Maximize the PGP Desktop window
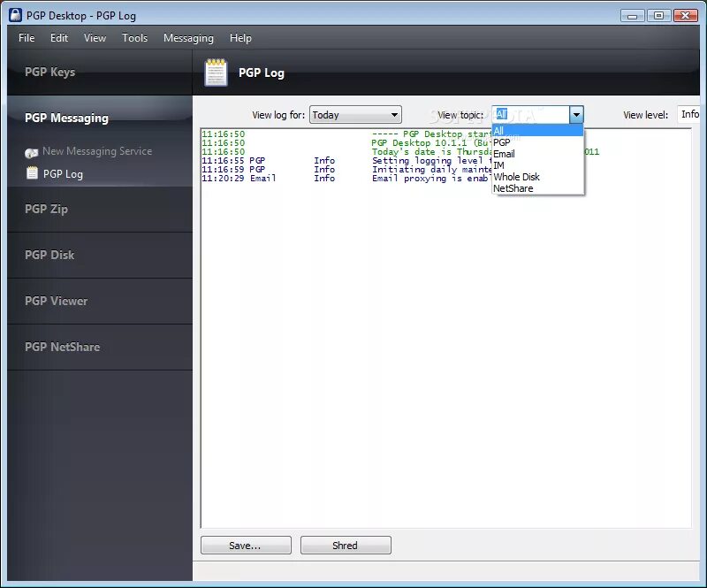Image resolution: width=707 pixels, height=588 pixels. tap(658, 16)
